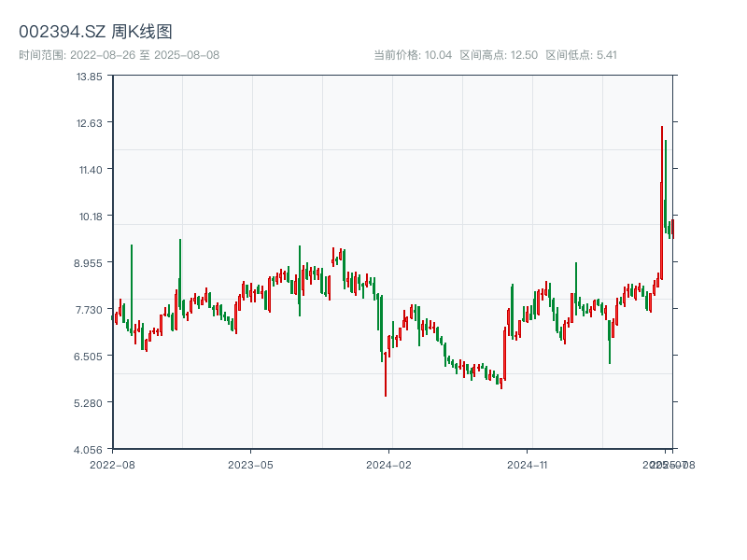Screen dimensions: 747x560
Task: Click the 区间低点 5.41 label
Action: pos(581,55)
